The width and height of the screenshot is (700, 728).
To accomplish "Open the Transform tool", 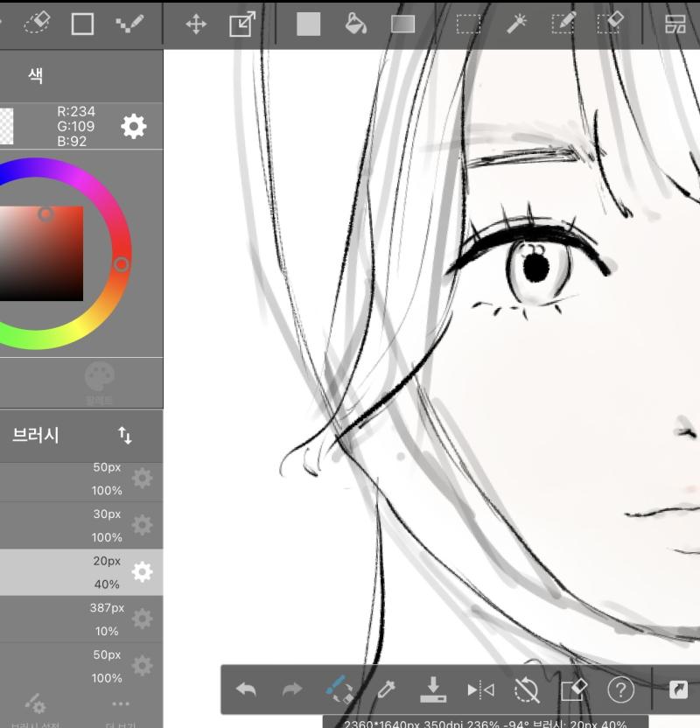I will (242, 24).
